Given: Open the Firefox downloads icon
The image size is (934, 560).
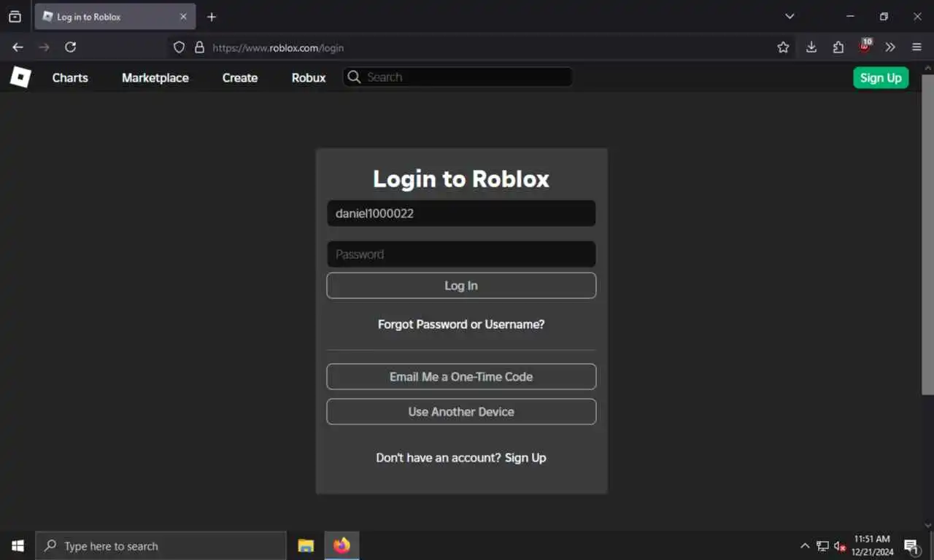Looking at the screenshot, I should pos(811,47).
